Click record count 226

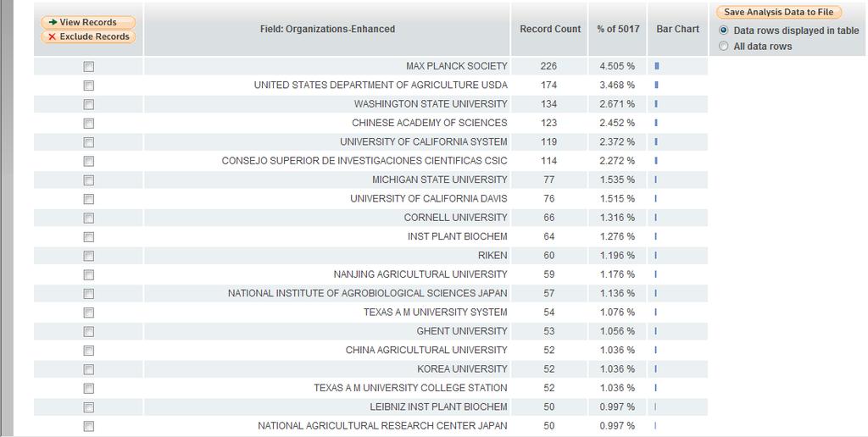click(x=548, y=66)
